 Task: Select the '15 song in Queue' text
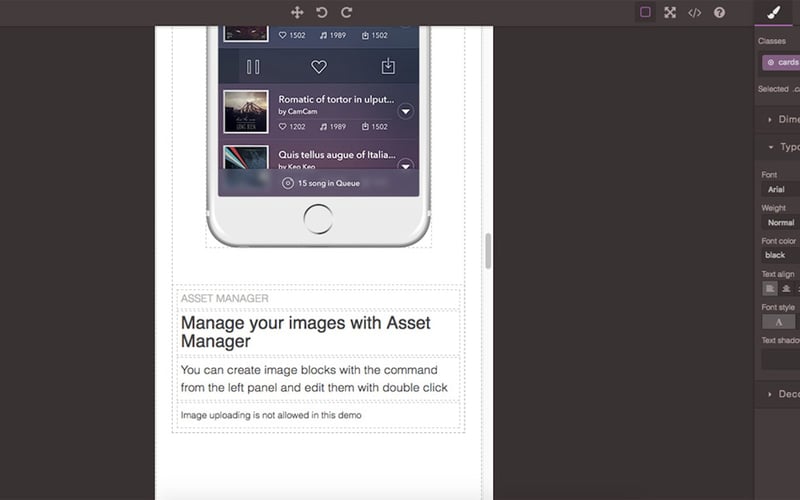click(329, 183)
